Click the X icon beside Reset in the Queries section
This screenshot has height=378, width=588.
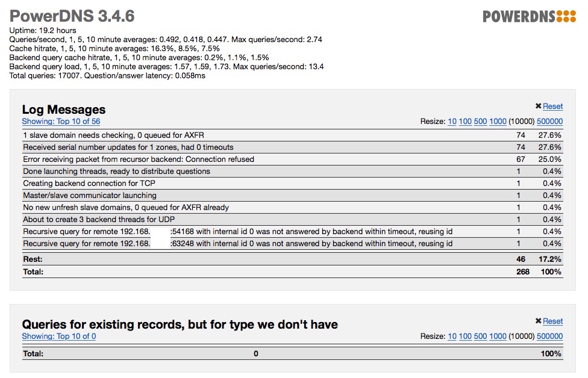click(x=538, y=321)
